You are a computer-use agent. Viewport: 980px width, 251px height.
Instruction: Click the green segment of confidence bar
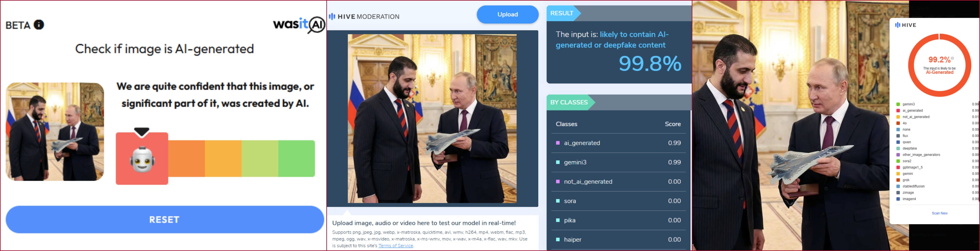[x=296, y=159]
